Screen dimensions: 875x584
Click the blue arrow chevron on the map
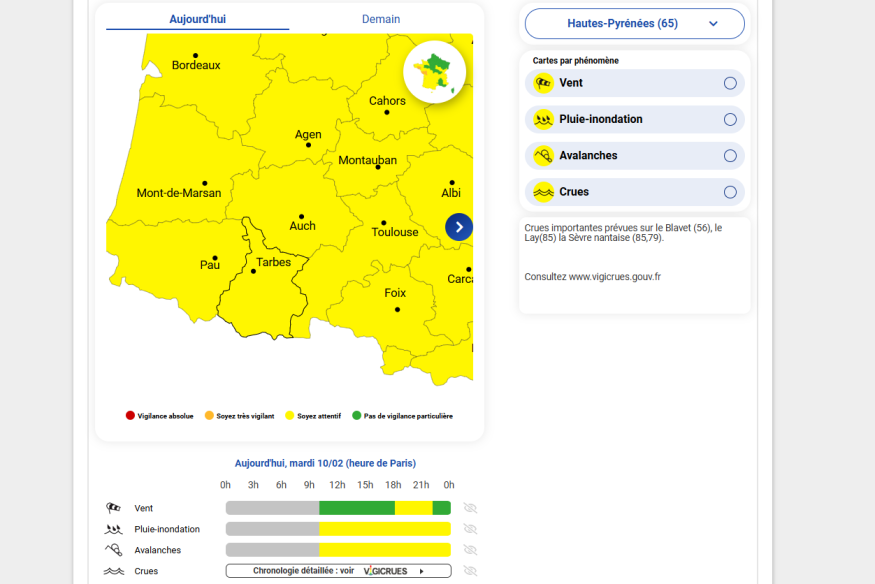pos(458,226)
